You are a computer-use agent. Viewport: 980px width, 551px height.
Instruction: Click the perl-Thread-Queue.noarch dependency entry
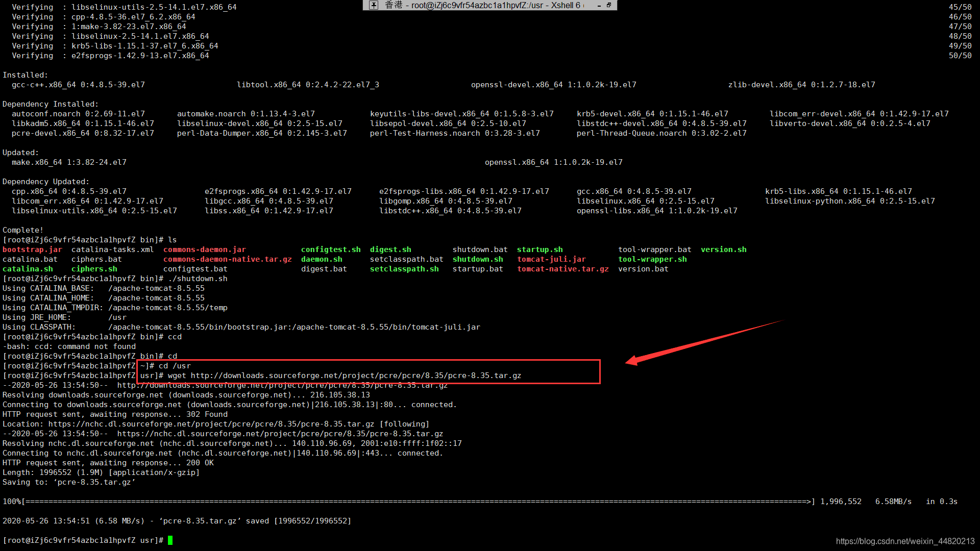pyautogui.click(x=661, y=133)
